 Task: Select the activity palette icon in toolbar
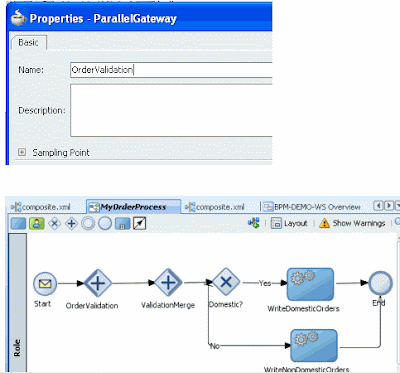click(x=18, y=223)
